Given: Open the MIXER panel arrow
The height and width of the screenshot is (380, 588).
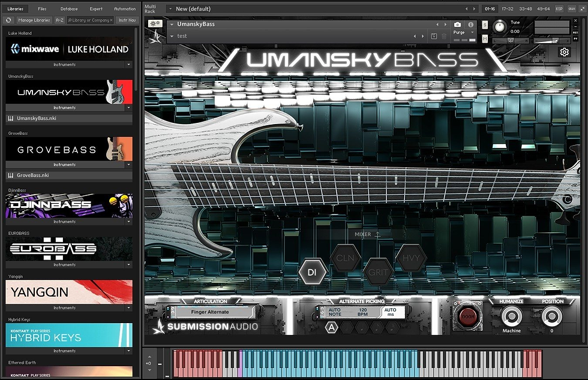Looking at the screenshot, I should (x=377, y=234).
